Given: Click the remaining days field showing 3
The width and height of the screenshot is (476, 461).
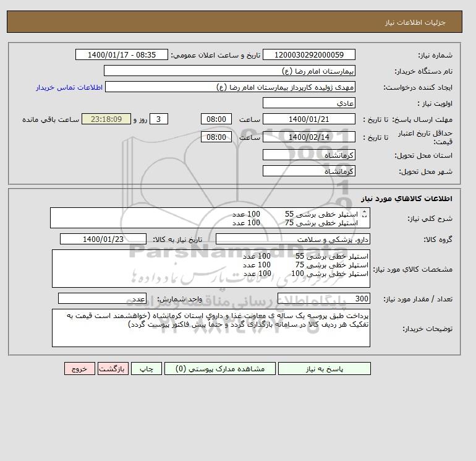Looking at the screenshot, I should coord(159,119).
